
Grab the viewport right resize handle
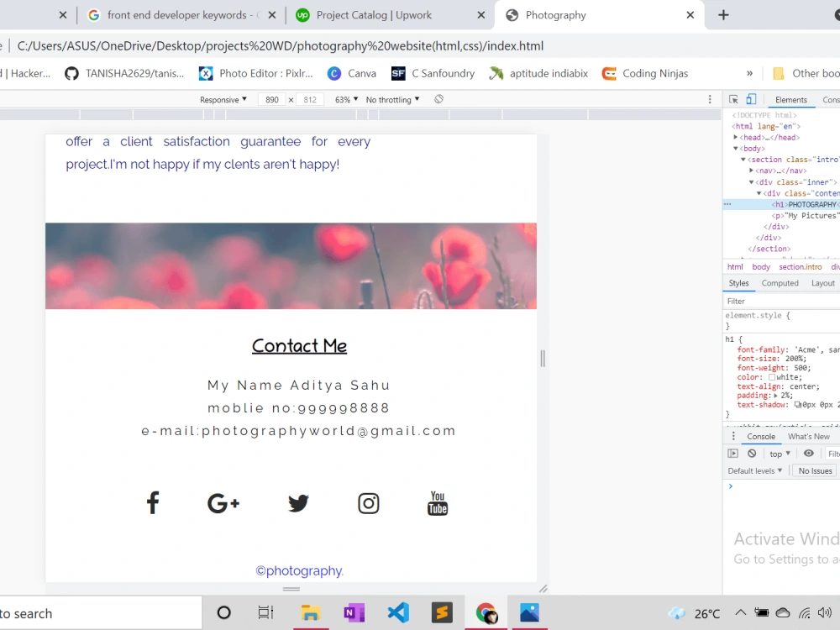point(543,359)
